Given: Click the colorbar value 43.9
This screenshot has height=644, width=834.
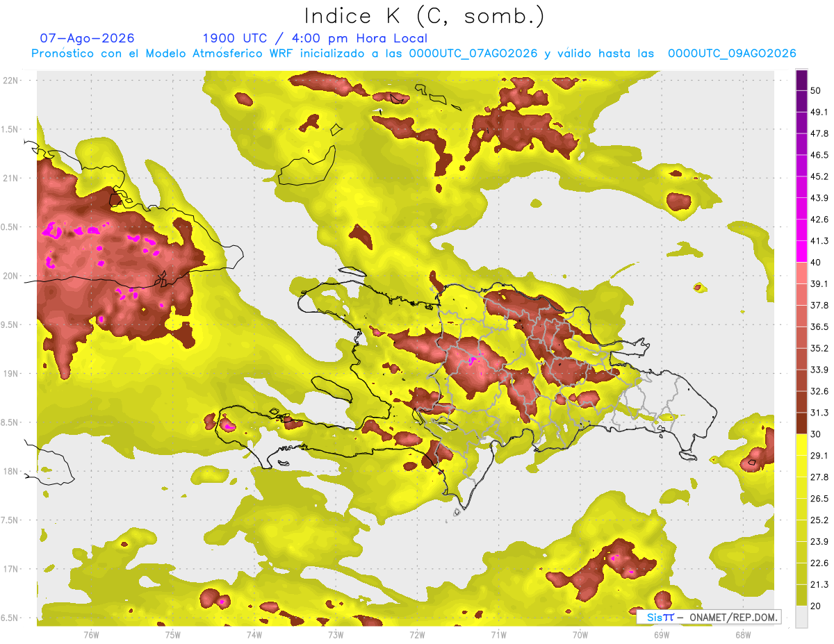Looking at the screenshot, I should (x=819, y=198).
